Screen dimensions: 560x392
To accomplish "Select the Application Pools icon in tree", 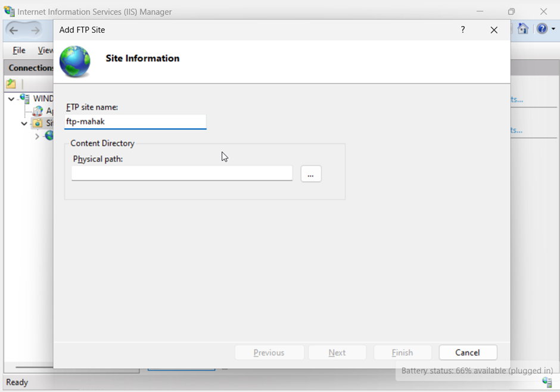I will tap(38, 111).
